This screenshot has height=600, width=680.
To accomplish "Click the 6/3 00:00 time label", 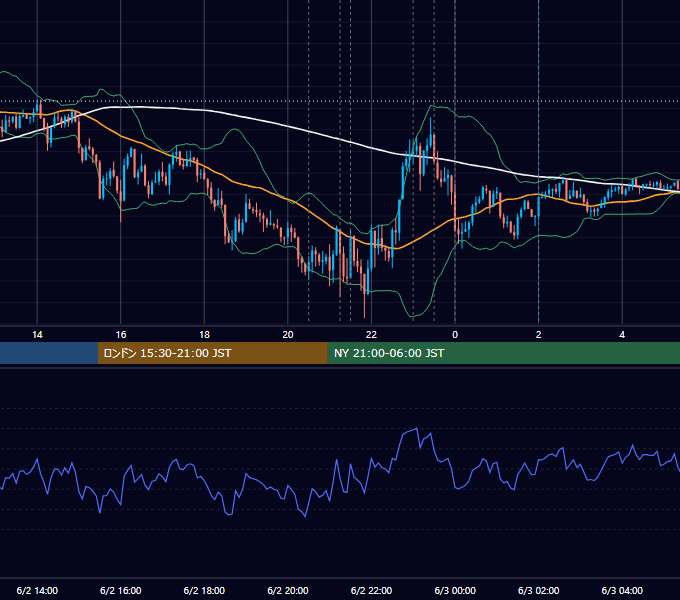I will (455, 590).
